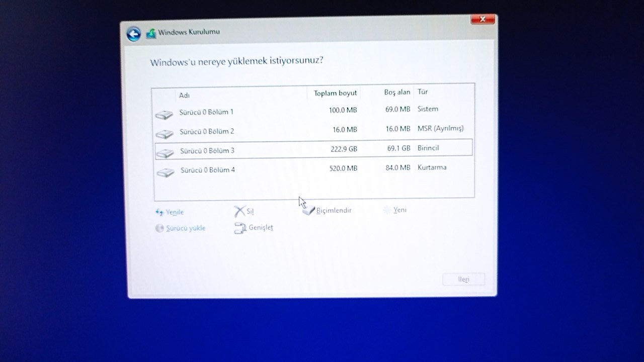Select the Sürücü 0 Bölüm 2 partition
The image size is (644, 362).
click(x=313, y=130)
